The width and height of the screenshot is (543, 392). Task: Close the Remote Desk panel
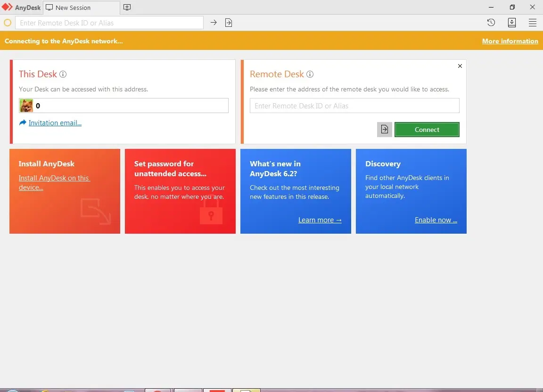(460, 66)
